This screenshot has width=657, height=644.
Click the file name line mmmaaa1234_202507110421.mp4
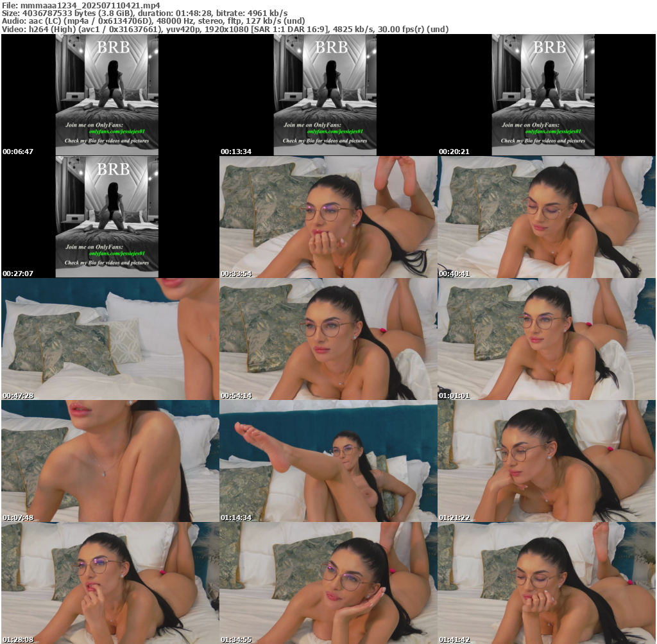(x=81, y=5)
